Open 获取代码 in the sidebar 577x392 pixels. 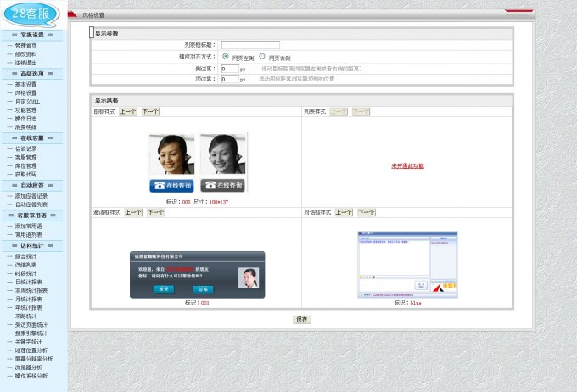25,174
